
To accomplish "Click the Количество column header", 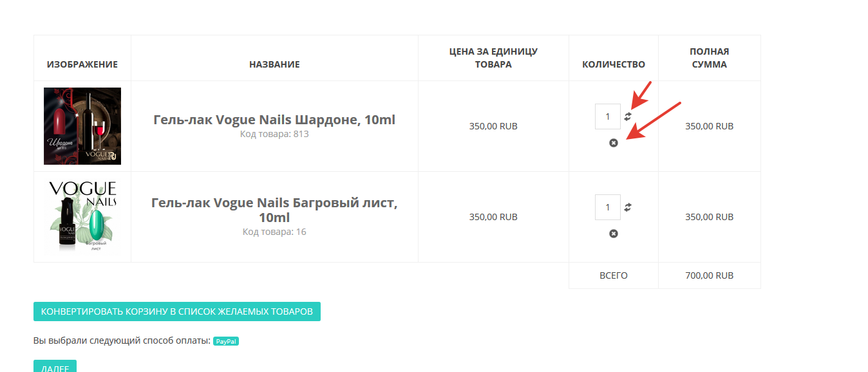I will pos(614,64).
